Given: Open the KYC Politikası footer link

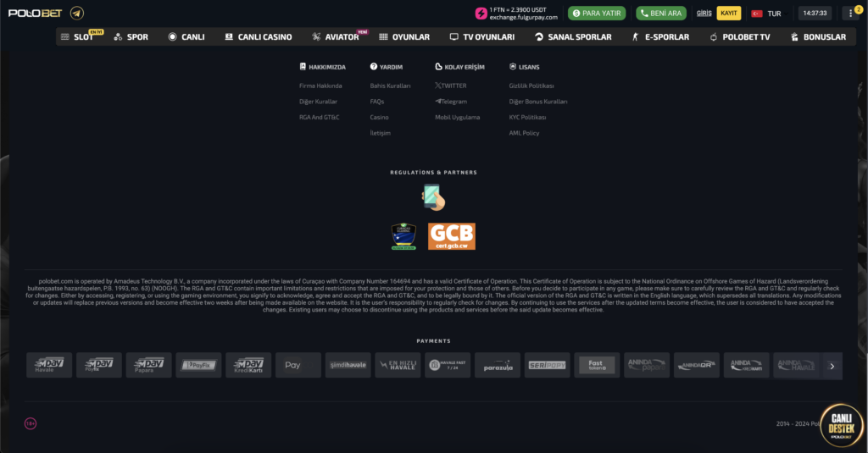Looking at the screenshot, I should (x=527, y=117).
